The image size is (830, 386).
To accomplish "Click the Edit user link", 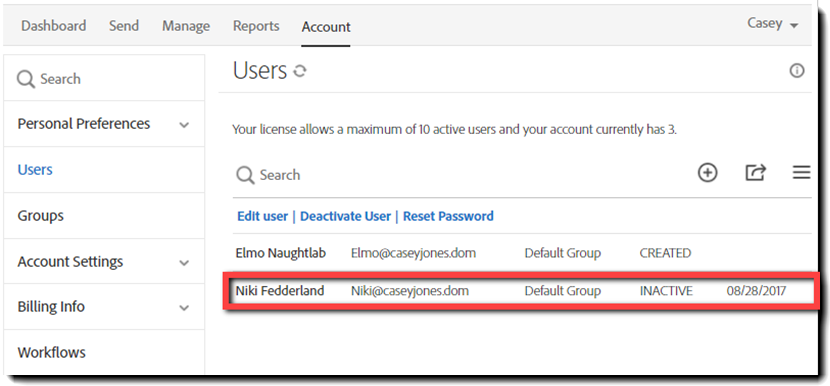I will click(x=263, y=216).
